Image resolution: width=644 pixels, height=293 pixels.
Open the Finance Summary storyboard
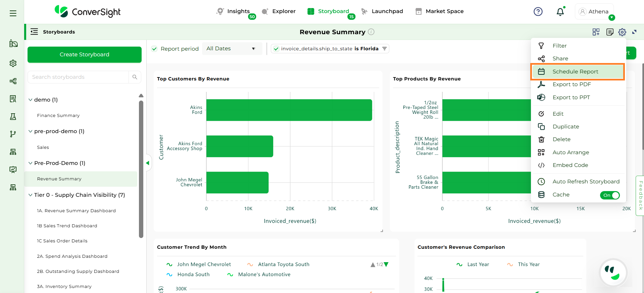[58, 116]
